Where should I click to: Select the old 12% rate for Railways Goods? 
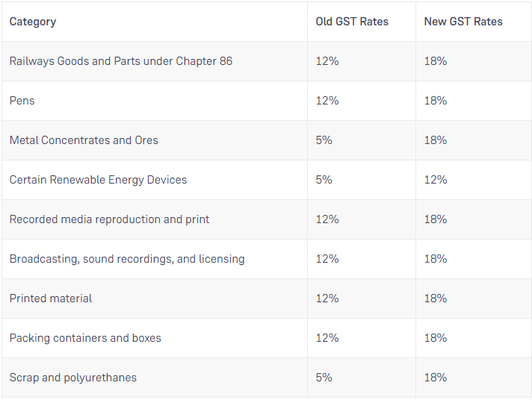327,61
